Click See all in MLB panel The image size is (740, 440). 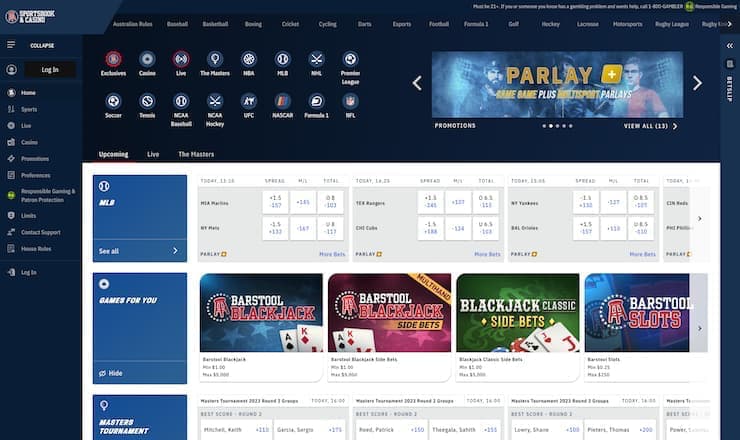coord(140,251)
